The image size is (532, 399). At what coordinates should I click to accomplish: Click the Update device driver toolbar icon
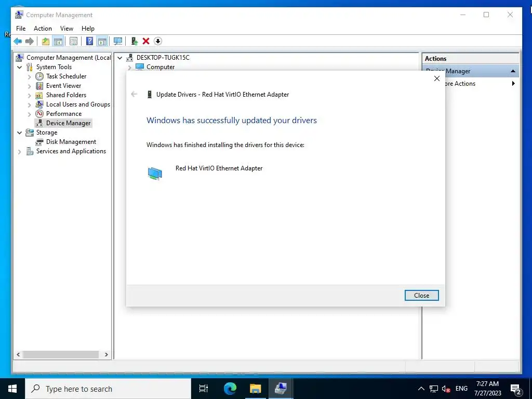click(135, 42)
